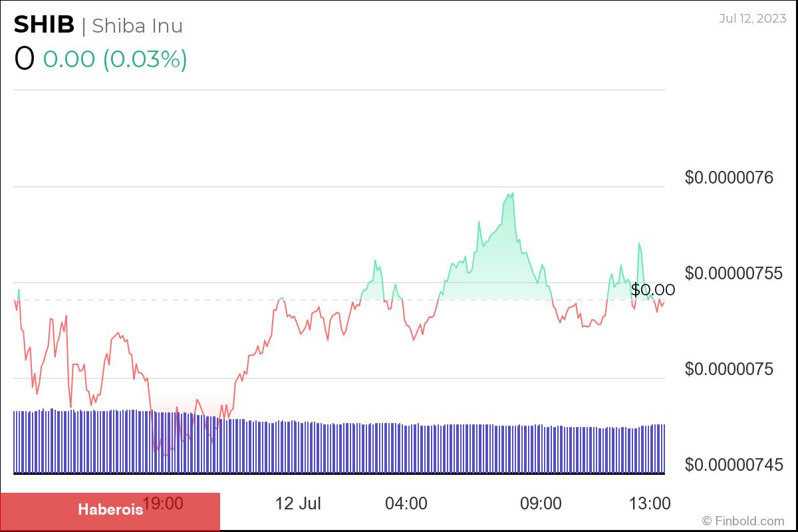798x532 pixels.
Task: Open the © Finbold.com credit link
Action: 743,521
